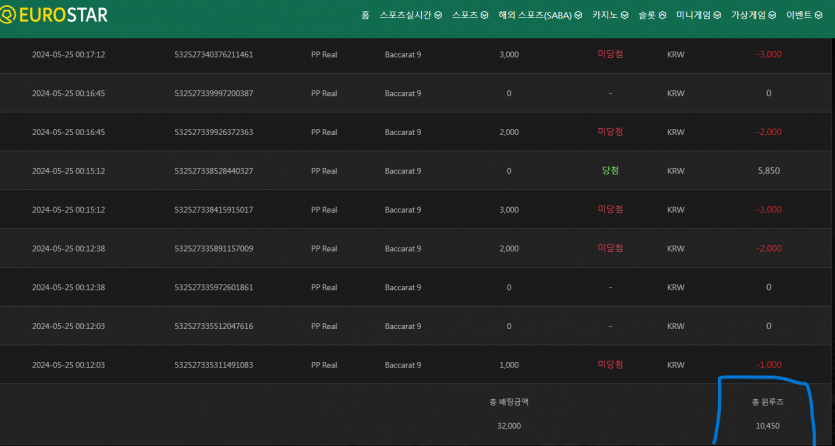This screenshot has height=446, width=835.
Task: Click 미당첨 in row 532527335891157009
Action: coord(610,249)
